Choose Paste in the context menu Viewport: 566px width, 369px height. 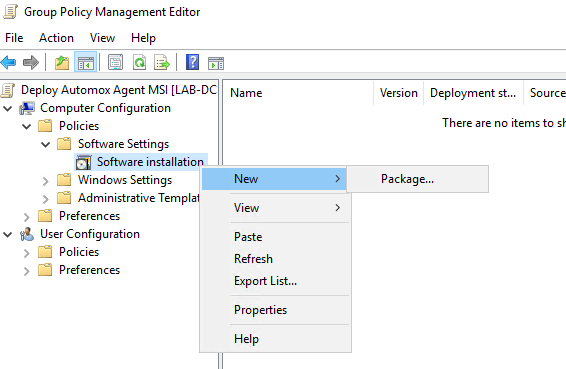point(275,237)
